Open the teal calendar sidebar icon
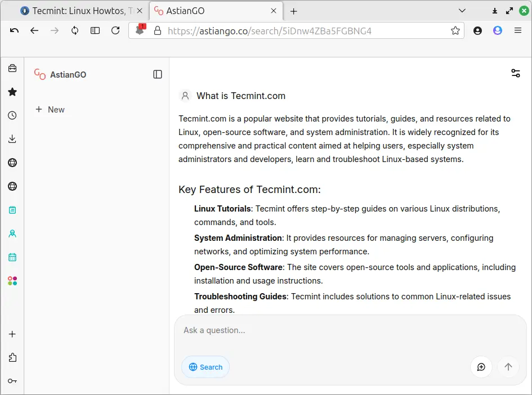The image size is (532, 395). [12, 257]
